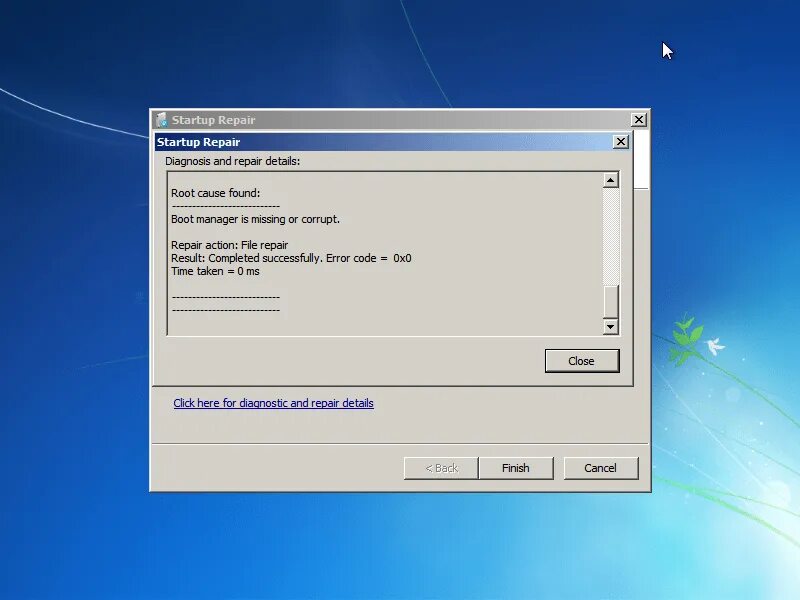Click the Startup Repair title bar icon

pyautogui.click(x=161, y=119)
